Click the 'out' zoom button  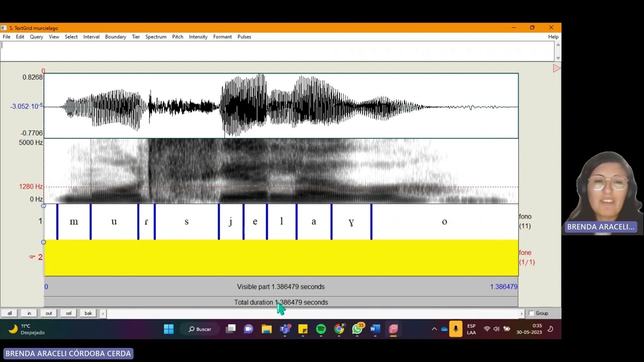point(49,313)
